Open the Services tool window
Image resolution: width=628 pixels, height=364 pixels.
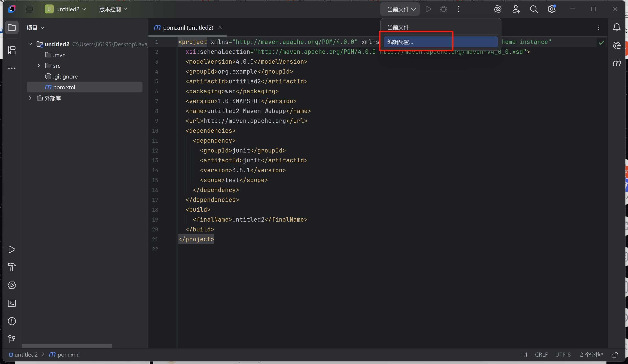coord(12,285)
